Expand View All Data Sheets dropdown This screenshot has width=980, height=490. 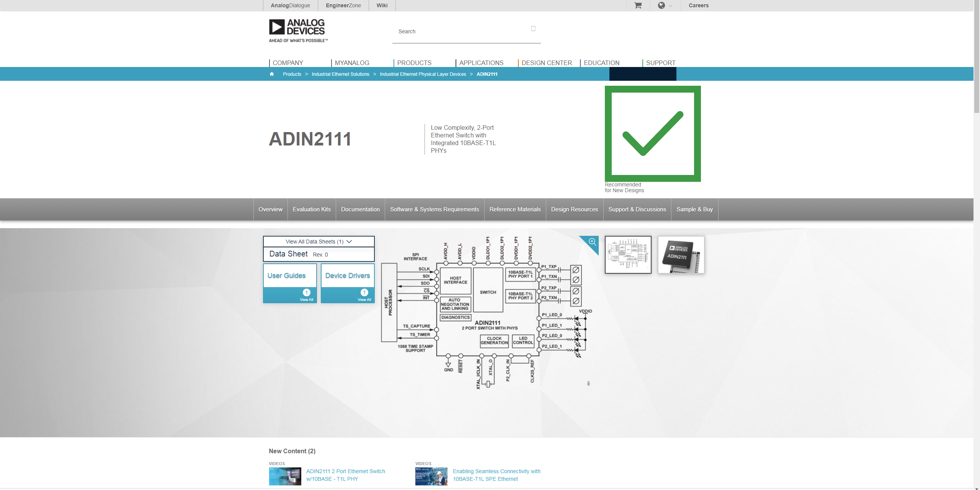318,242
